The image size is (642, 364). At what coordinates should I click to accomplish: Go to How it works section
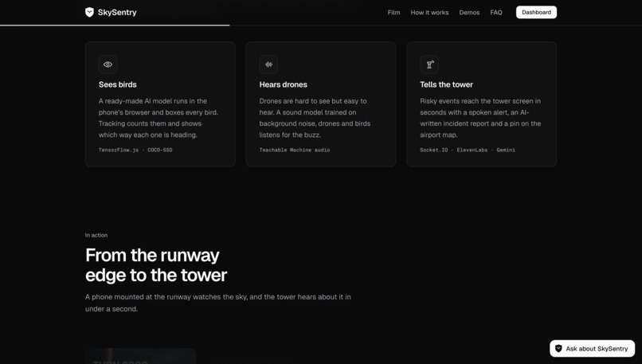[429, 12]
